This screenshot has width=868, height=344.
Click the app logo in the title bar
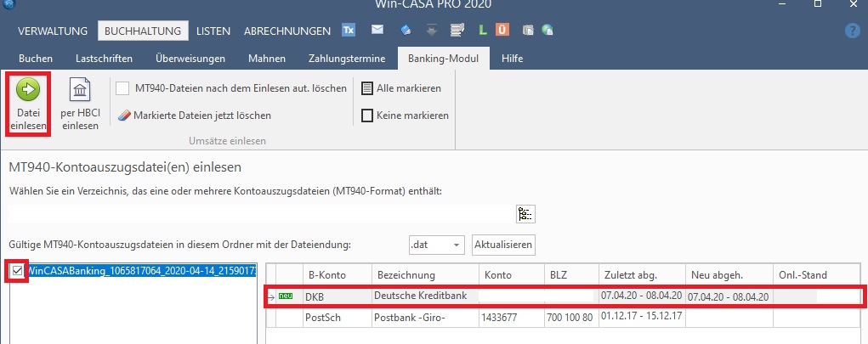tap(9, 4)
